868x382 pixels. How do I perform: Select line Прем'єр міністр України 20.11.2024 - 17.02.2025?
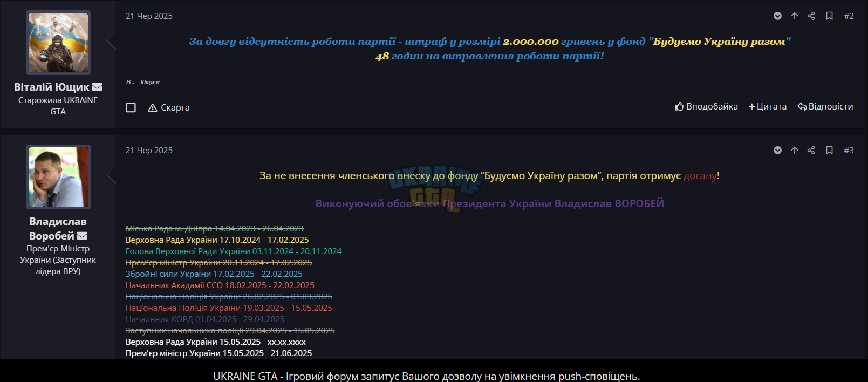pos(218,263)
